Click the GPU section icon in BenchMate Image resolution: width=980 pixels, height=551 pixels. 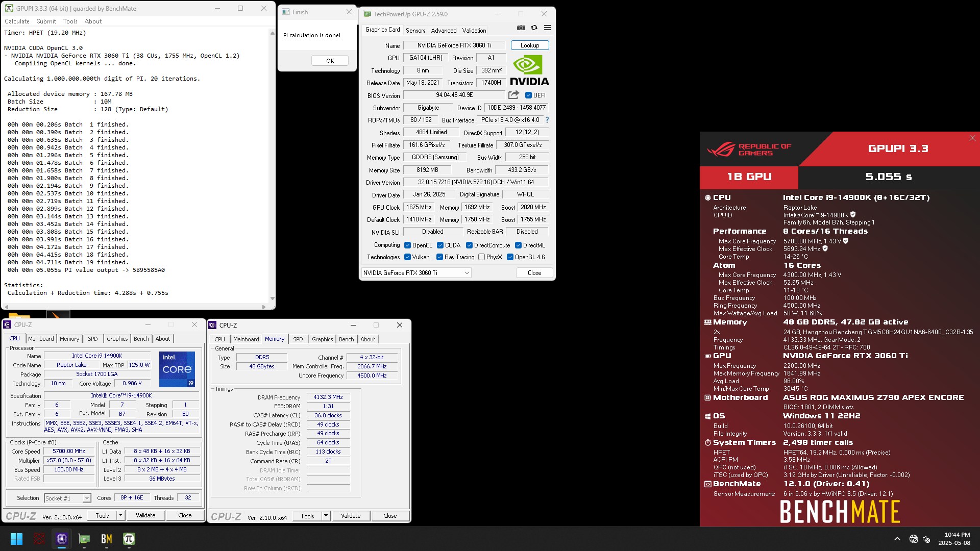[x=707, y=356]
